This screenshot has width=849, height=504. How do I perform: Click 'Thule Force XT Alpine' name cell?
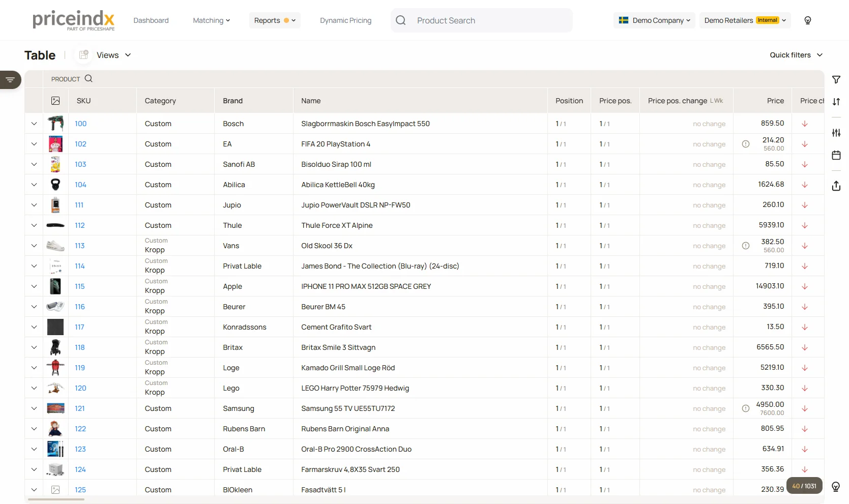pyautogui.click(x=337, y=225)
